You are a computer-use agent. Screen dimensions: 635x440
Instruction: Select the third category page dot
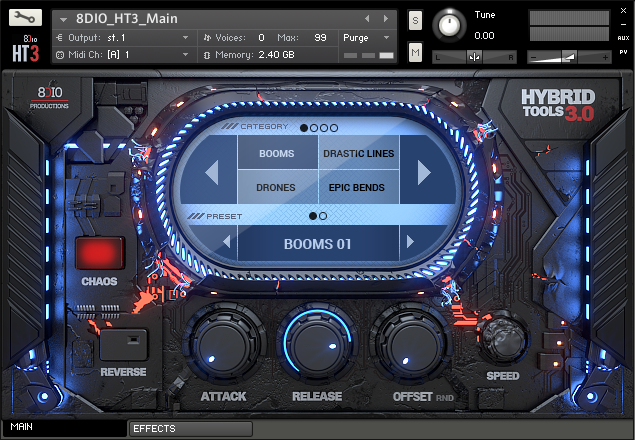(x=324, y=128)
